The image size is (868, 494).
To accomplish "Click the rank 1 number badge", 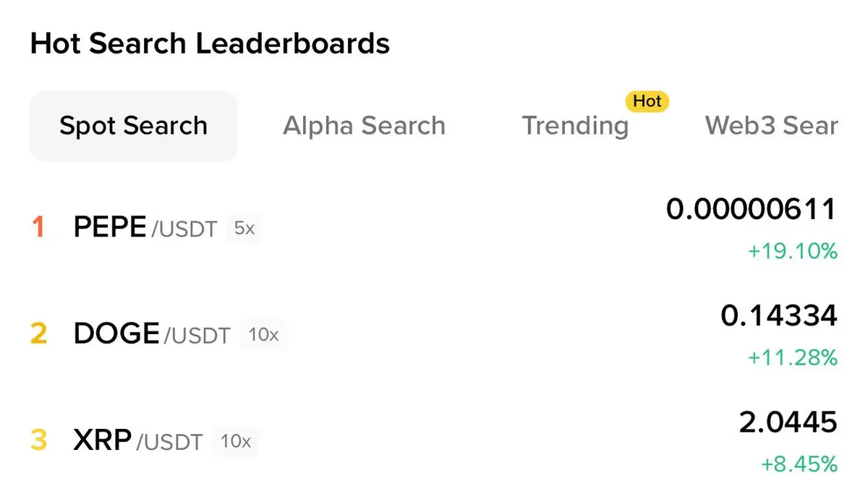I will click(38, 228).
